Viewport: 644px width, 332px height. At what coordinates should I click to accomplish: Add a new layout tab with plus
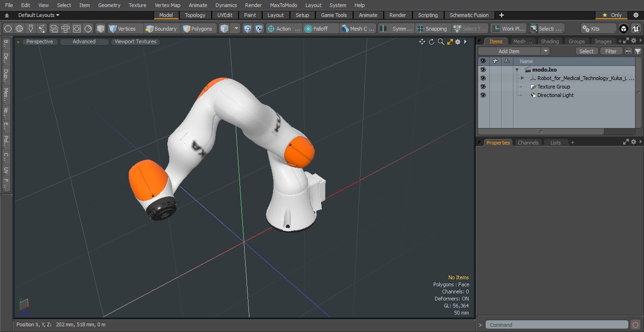click(x=502, y=15)
